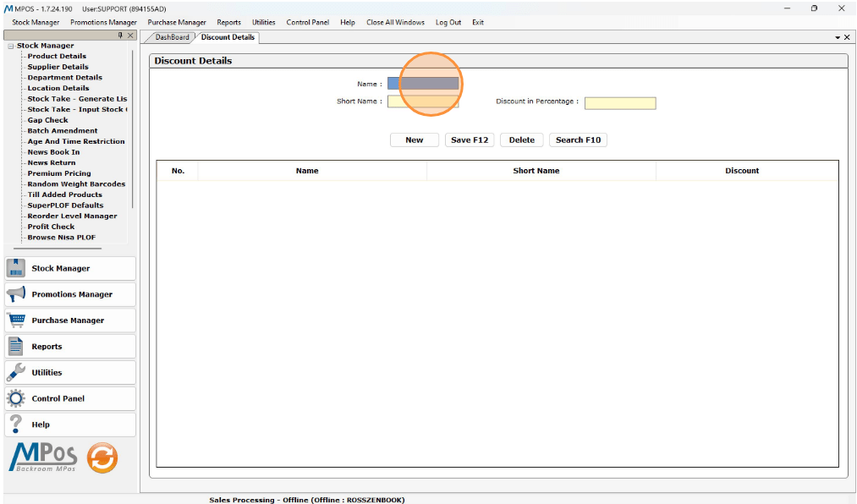The image size is (857, 504).
Task: Click the Help question mark icon
Action: pos(16,425)
